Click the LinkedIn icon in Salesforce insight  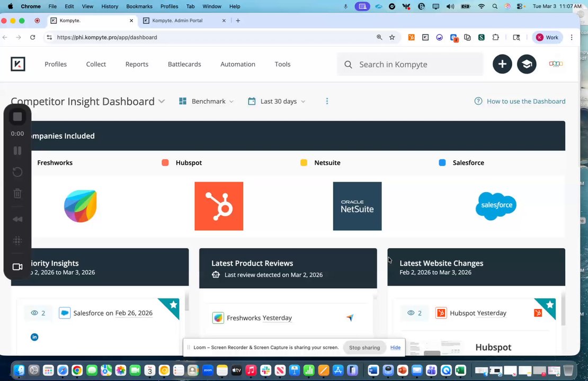(34, 337)
